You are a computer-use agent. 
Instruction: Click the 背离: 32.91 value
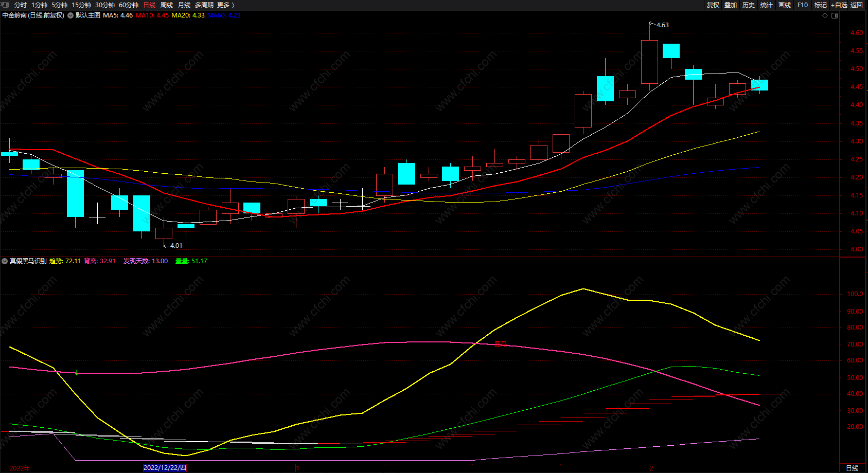click(x=100, y=261)
